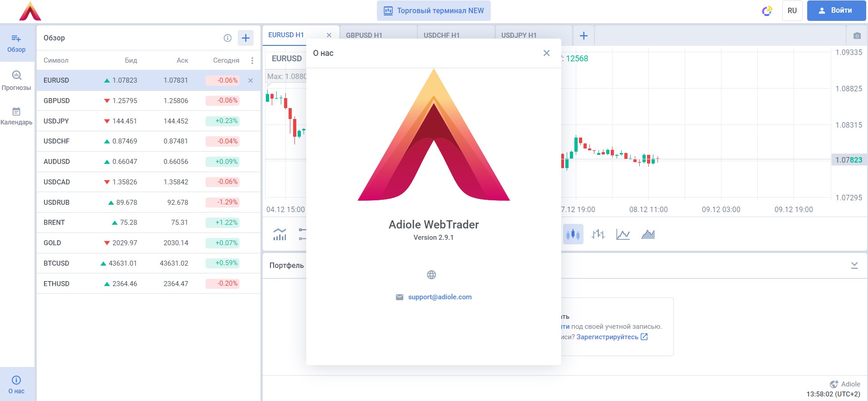Image resolution: width=868 pixels, height=401 pixels.
Task: Open Торговый терминал NEW button
Action: (x=434, y=10)
